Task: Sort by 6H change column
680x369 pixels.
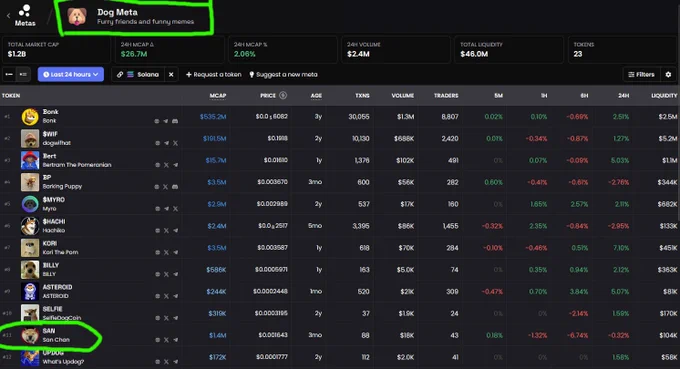Action: [x=584, y=95]
